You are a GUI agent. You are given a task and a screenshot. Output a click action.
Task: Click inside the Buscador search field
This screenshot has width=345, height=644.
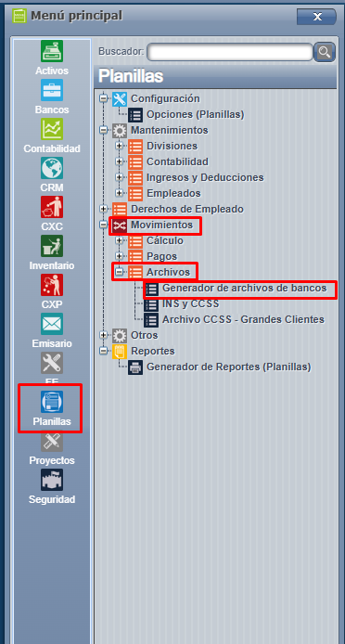coord(230,52)
